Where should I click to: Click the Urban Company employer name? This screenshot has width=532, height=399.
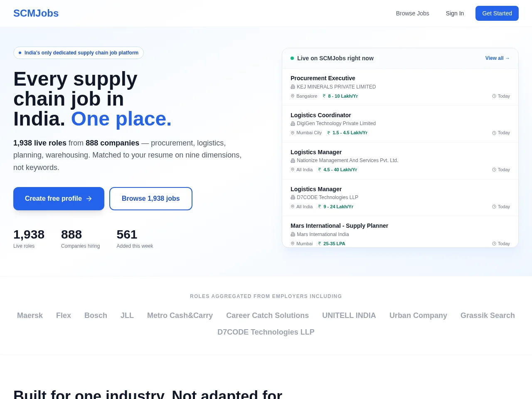click(418, 315)
